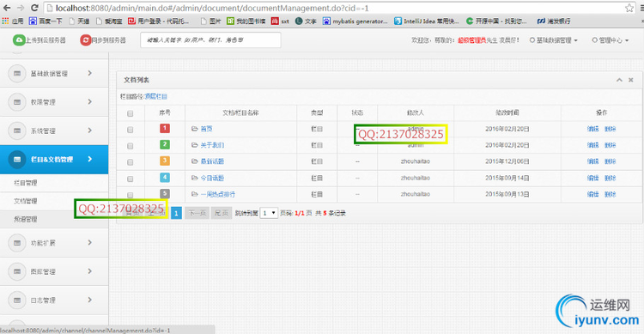Click the browser forward arrow
Image resolution: width=644 pixels, height=334 pixels.
coord(20,8)
